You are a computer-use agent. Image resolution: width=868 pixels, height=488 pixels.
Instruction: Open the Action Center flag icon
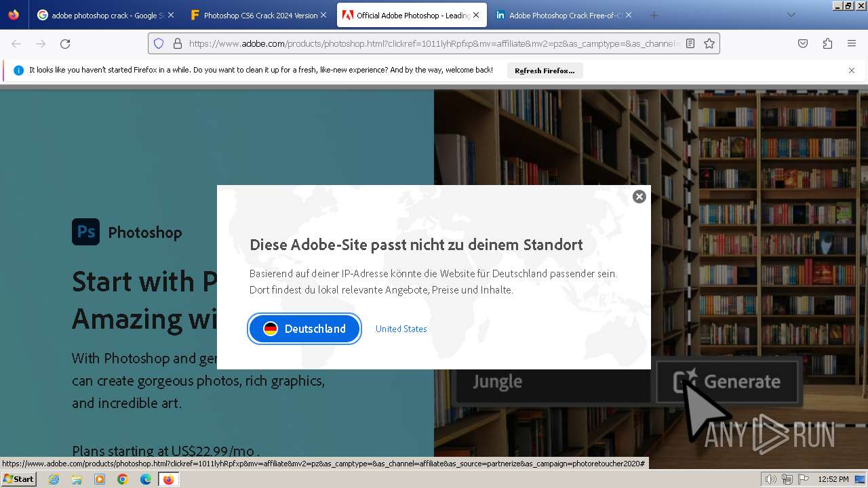click(x=803, y=479)
